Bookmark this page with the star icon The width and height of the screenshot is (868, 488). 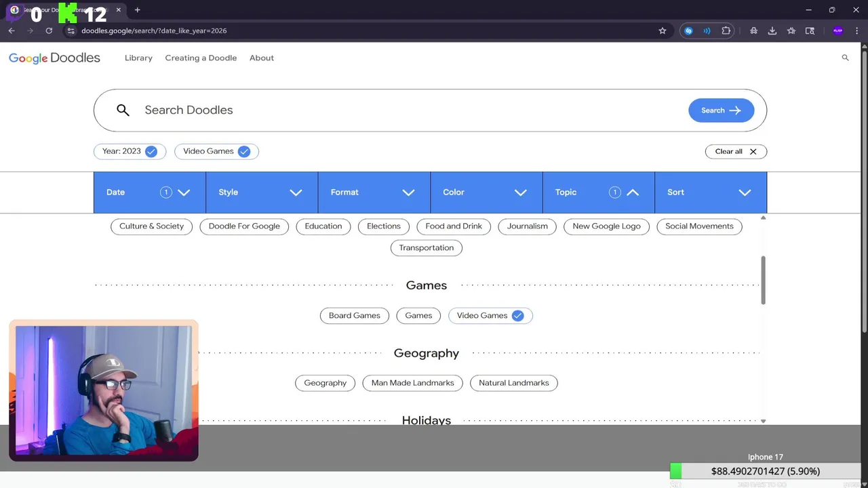(663, 30)
